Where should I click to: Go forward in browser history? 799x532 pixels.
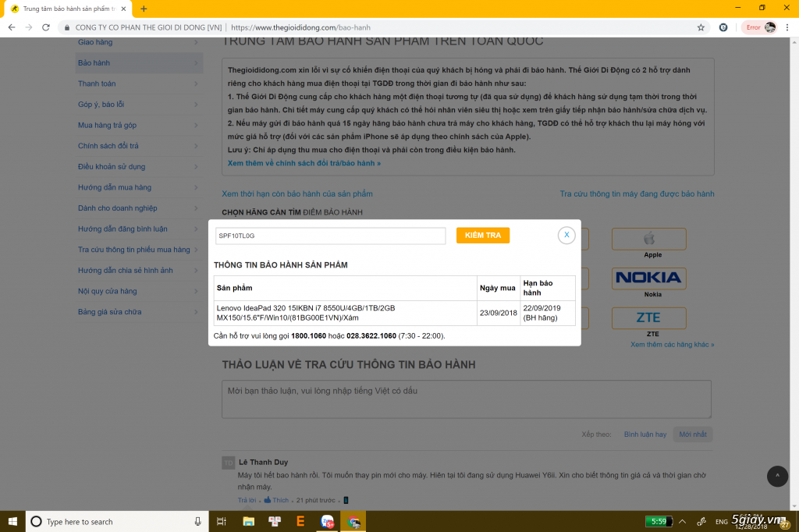coord(29,27)
